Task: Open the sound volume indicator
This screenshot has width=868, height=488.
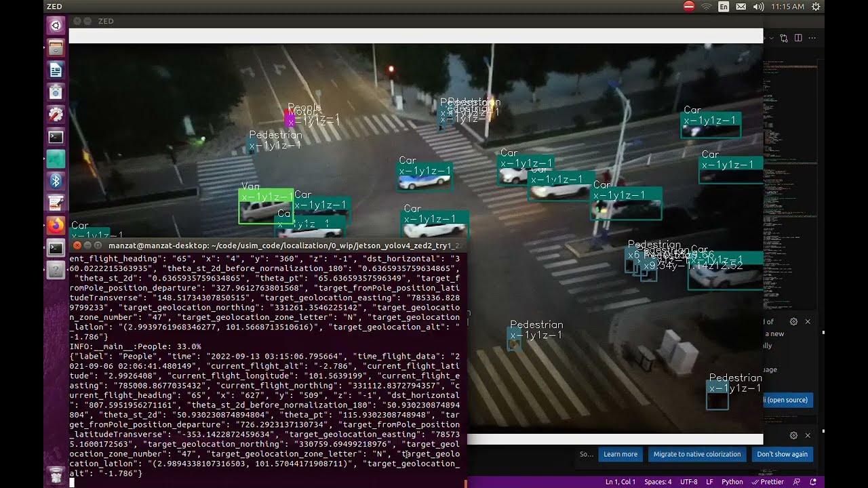Action: pos(758,6)
